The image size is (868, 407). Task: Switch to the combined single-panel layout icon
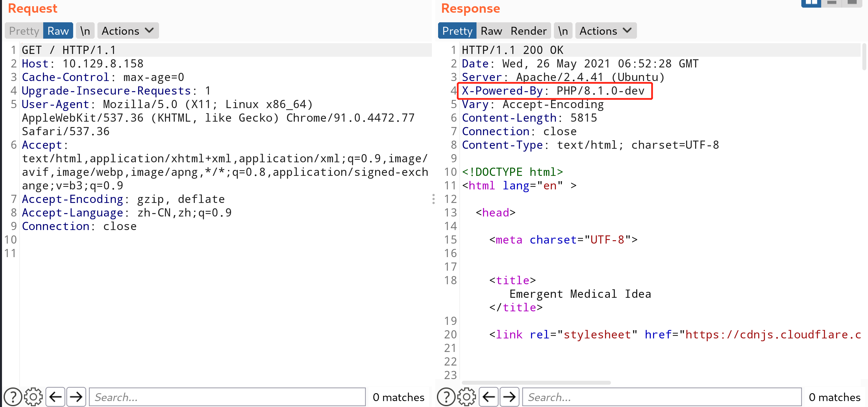tap(852, 3)
